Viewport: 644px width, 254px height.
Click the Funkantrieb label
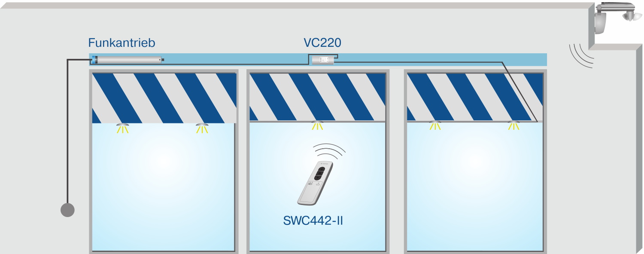[x=122, y=43]
